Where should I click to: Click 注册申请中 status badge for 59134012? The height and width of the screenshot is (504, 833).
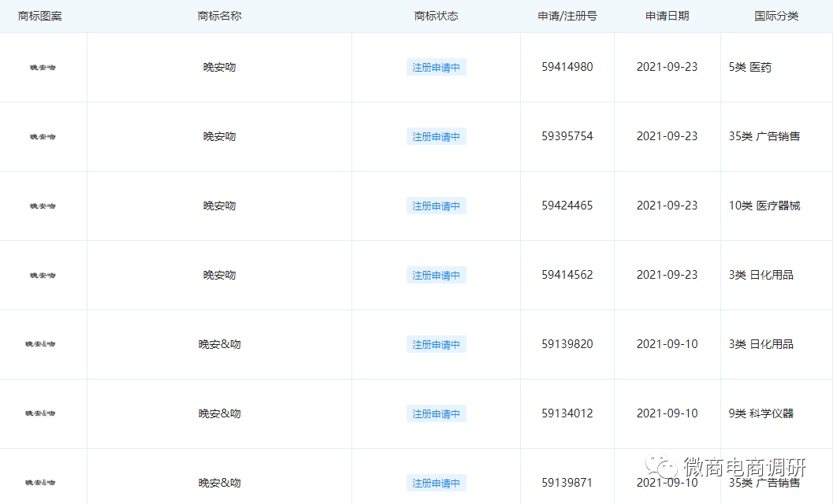(436, 413)
